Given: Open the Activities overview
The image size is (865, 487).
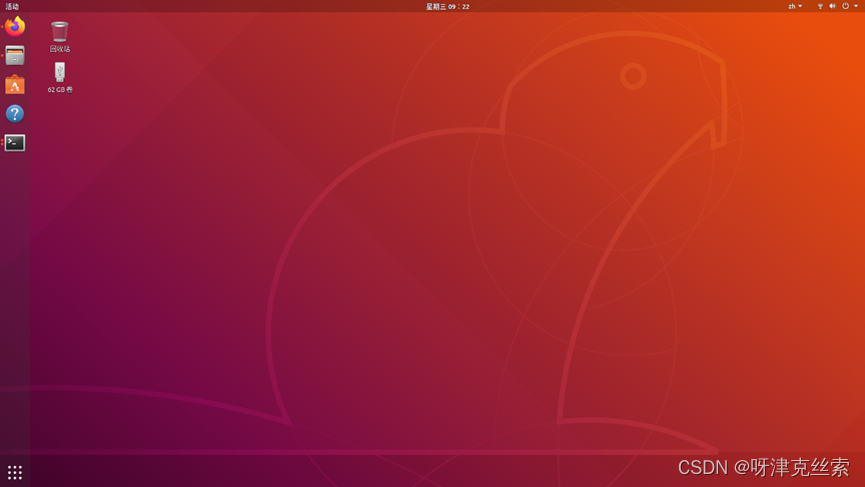Looking at the screenshot, I should pos(12,7).
